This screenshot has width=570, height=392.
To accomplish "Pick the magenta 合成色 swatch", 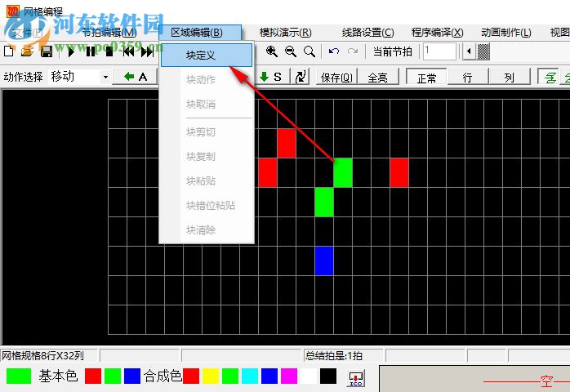I will click(289, 376).
